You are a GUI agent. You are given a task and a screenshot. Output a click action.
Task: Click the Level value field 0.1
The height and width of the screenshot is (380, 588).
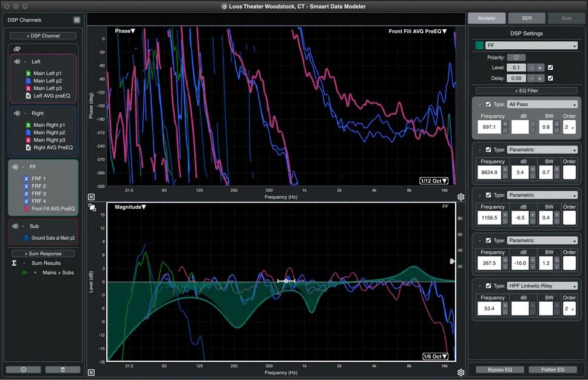516,67
